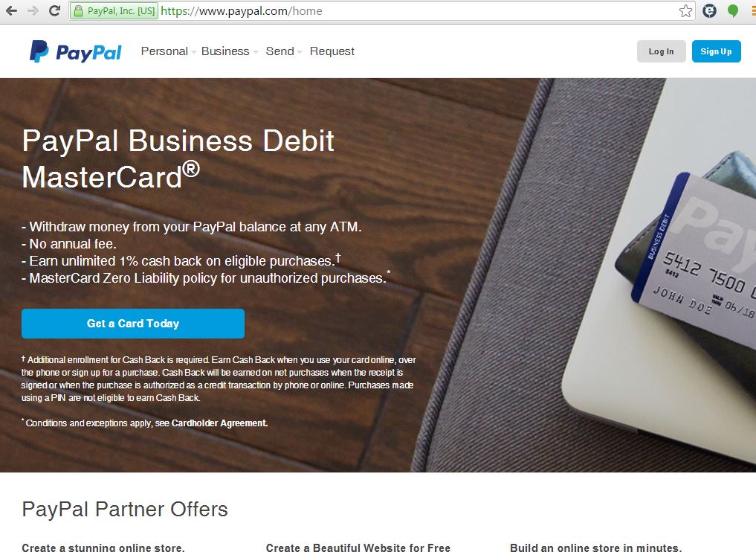The height and width of the screenshot is (552, 756).
Task: Reload the page with refresh icon
Action: [x=55, y=10]
